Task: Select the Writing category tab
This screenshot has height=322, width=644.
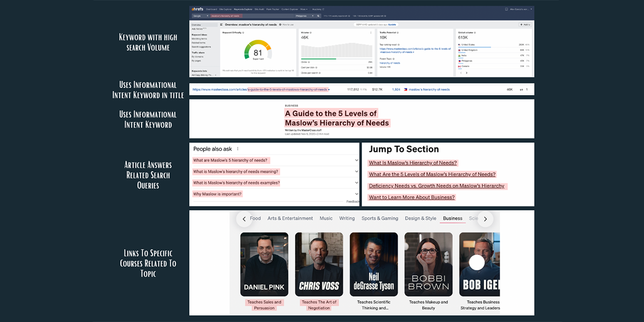Action: (x=347, y=218)
